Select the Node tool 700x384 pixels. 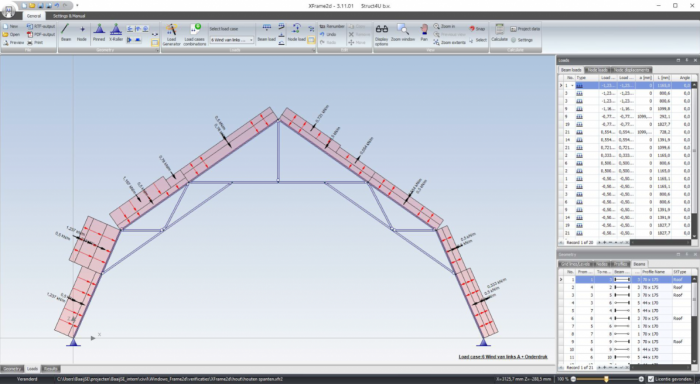click(x=82, y=33)
